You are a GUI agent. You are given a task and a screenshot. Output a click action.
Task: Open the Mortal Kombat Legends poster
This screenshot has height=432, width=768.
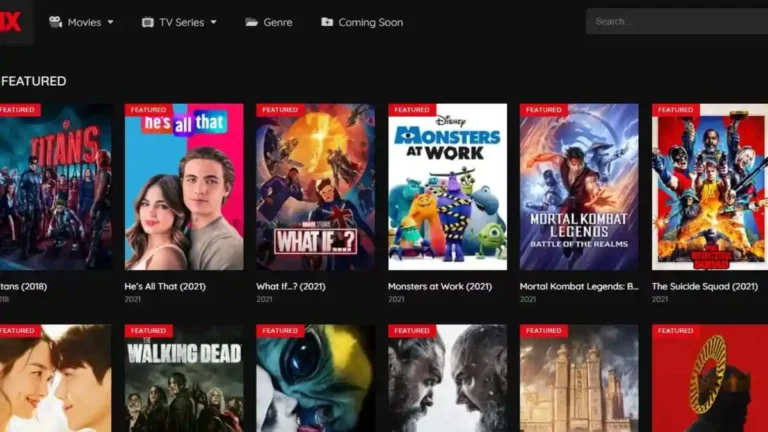click(579, 187)
